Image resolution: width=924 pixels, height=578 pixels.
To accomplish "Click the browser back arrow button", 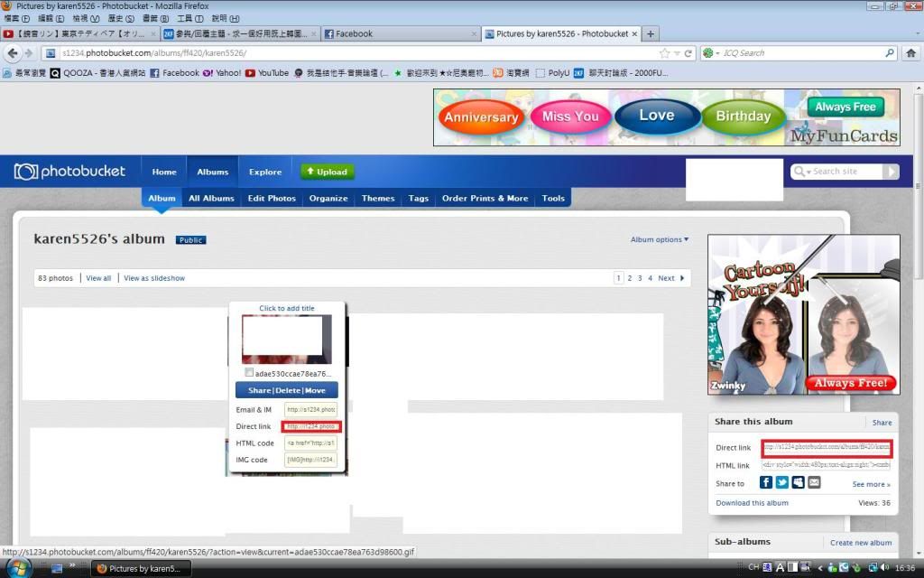I will coord(13,53).
